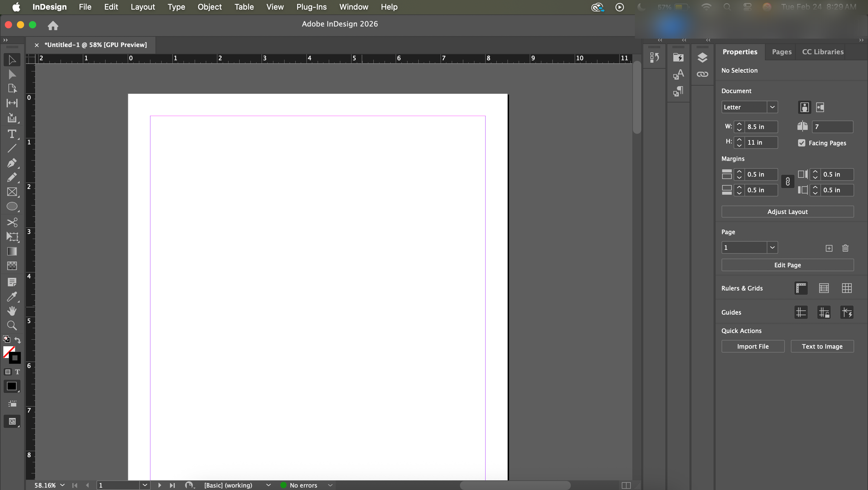Toggle the margin link chain icon
Screen dimensions: 868x490
[788, 182]
